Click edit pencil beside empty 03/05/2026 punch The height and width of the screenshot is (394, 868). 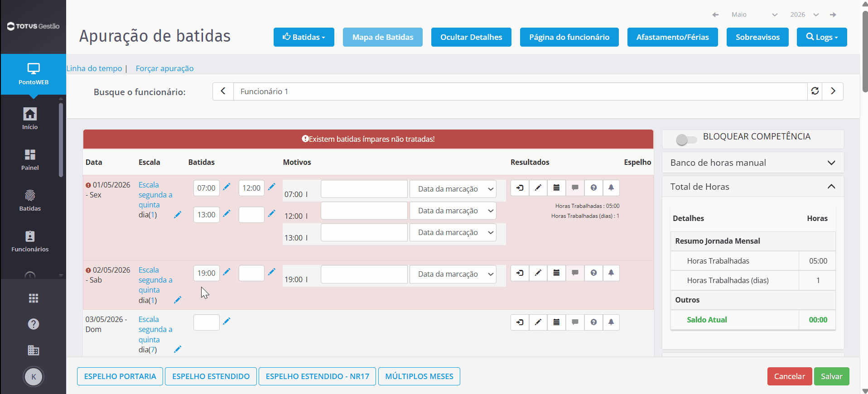(x=227, y=321)
